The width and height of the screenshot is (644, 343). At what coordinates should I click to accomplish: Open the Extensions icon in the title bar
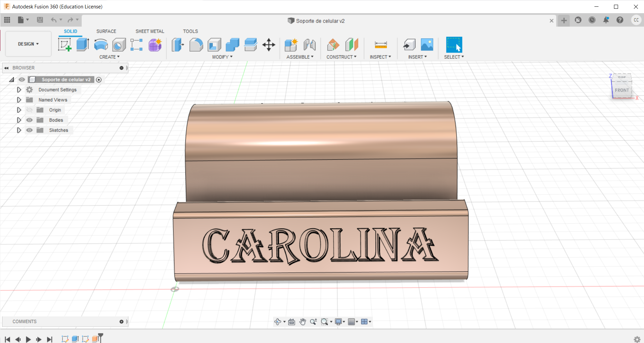coord(578,20)
